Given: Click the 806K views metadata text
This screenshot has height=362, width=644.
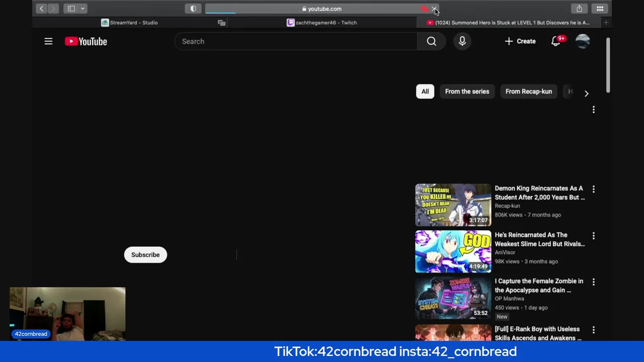Looking at the screenshot, I should [x=509, y=215].
